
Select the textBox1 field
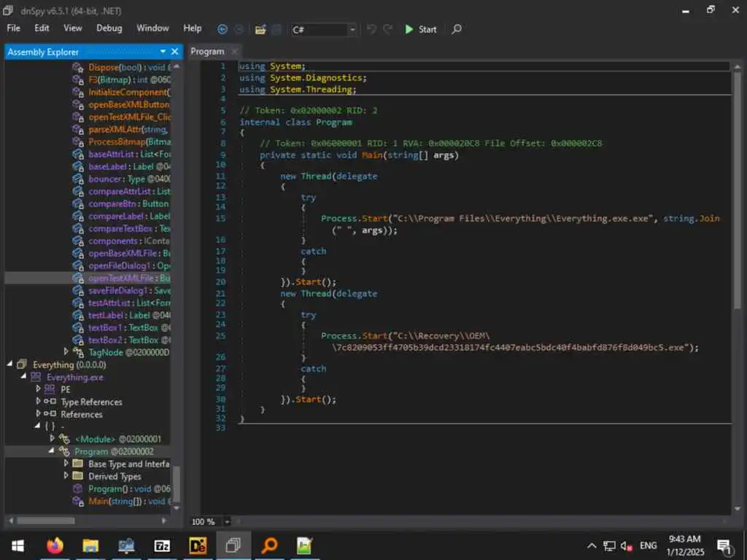(128, 327)
